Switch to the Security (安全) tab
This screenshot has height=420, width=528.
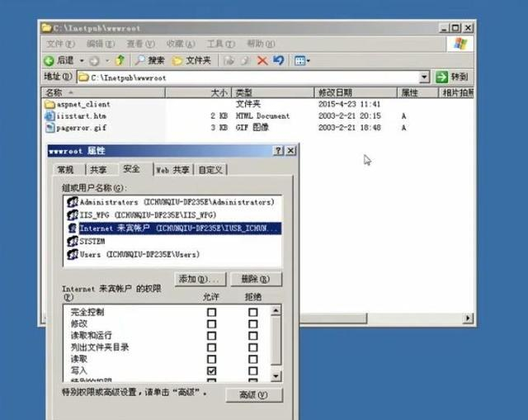pos(131,168)
